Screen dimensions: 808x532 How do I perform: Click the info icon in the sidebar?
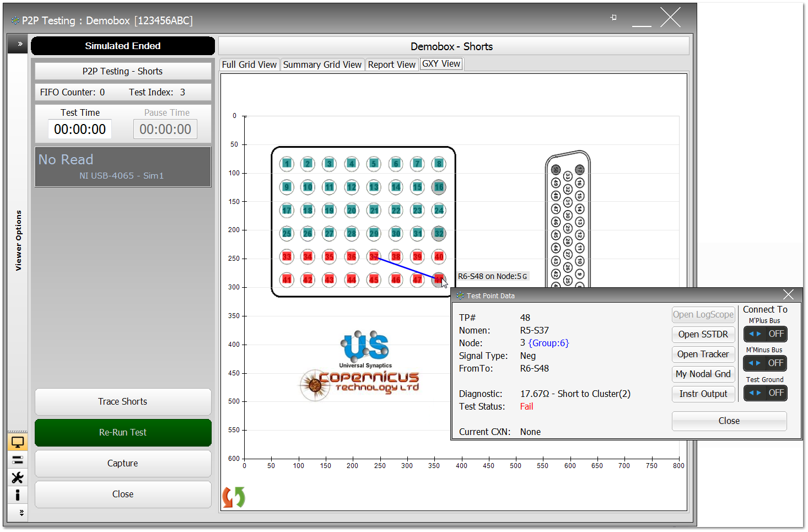18,495
